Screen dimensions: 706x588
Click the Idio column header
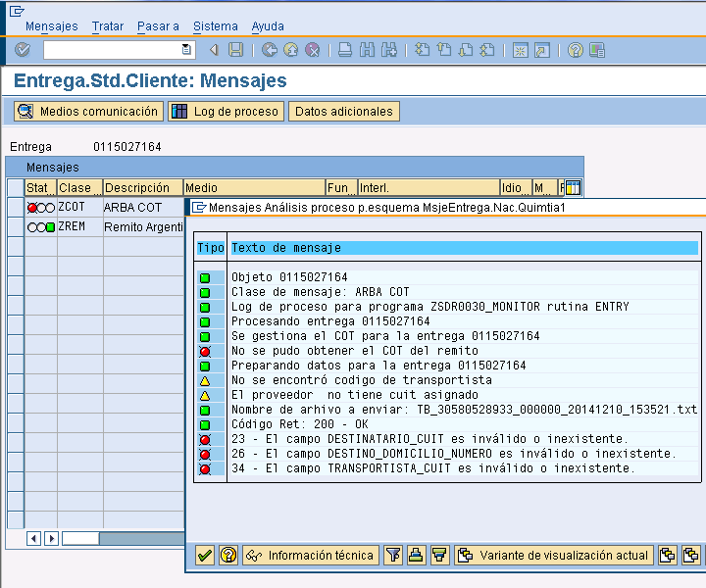[516, 187]
